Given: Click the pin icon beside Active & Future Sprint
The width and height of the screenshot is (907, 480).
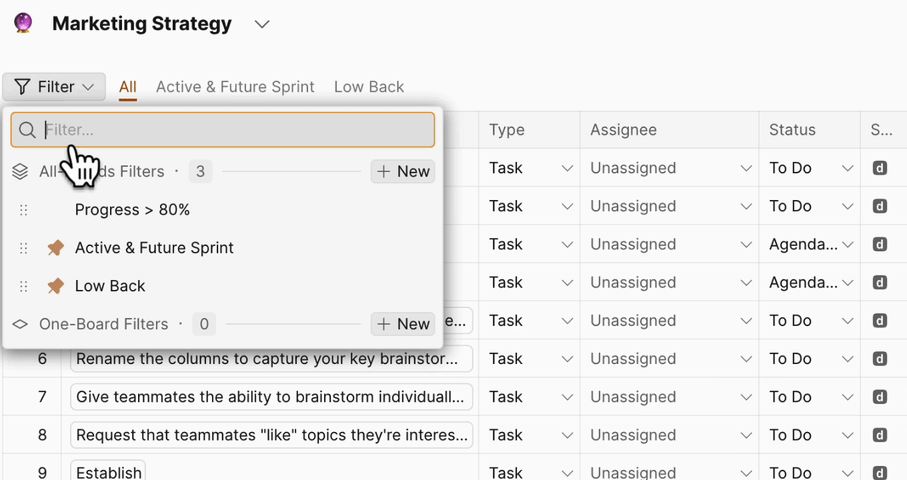Looking at the screenshot, I should (56, 248).
